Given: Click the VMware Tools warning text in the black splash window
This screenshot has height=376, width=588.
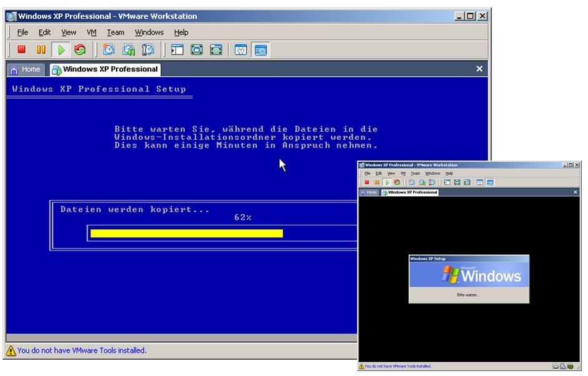Looking at the screenshot, I should 398,366.
